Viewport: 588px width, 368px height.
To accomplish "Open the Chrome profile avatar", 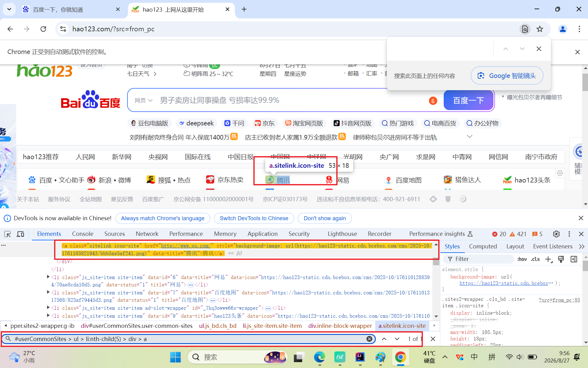I will (563, 29).
